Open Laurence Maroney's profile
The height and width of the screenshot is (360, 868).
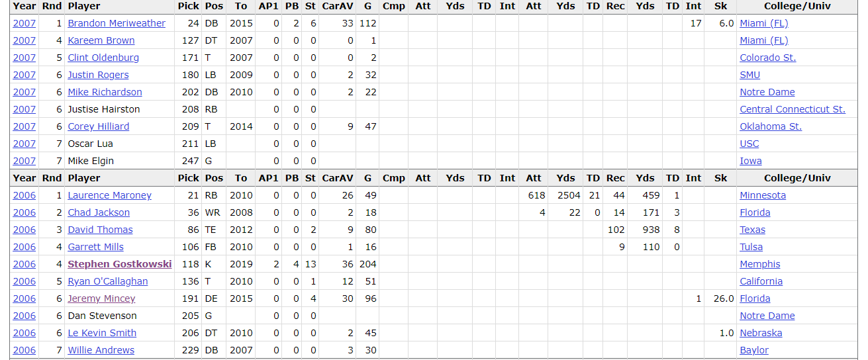click(x=109, y=195)
